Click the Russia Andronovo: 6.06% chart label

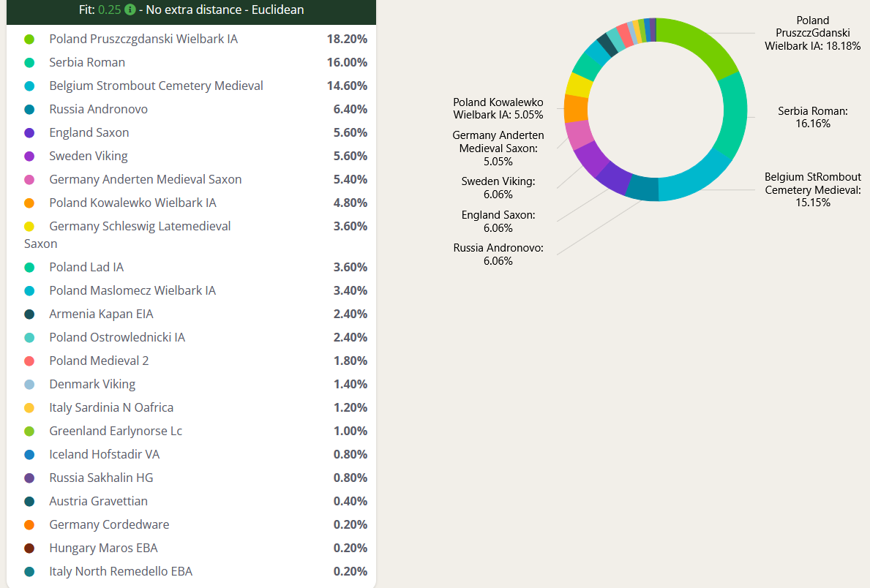[x=498, y=254]
